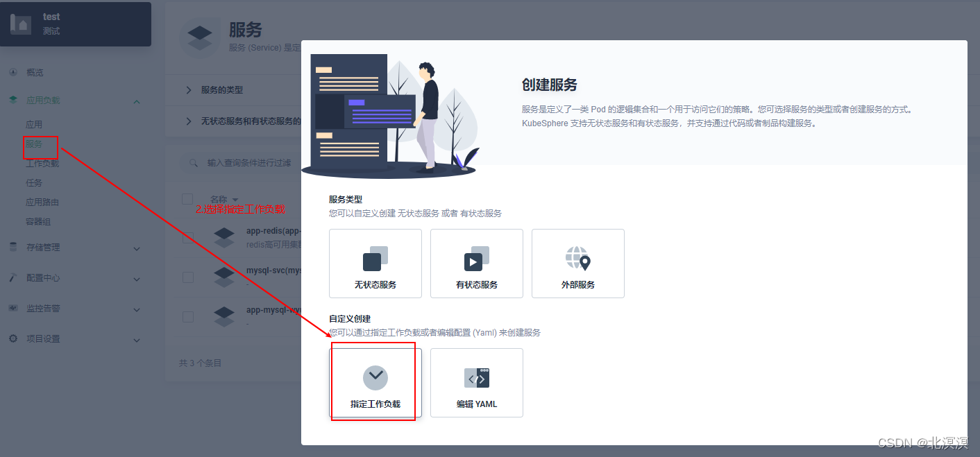Image resolution: width=980 pixels, height=457 pixels.
Task: Check the app-mysql row checkbox
Action: [187, 317]
